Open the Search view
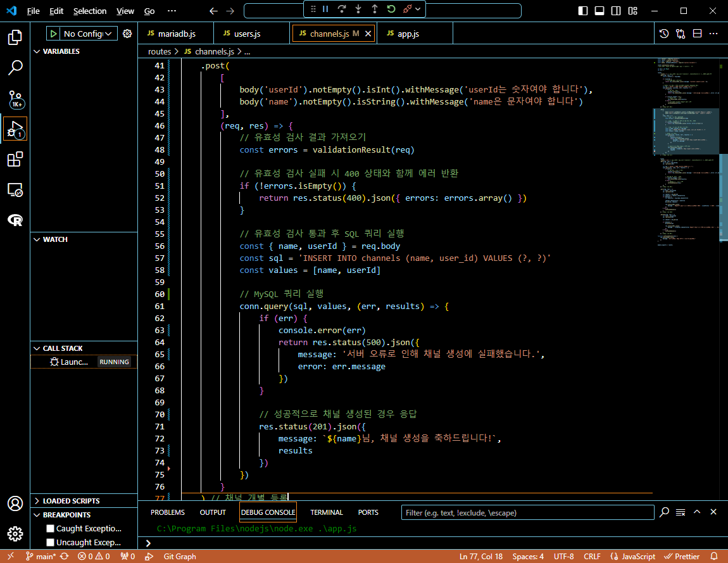728x563 pixels. (15, 68)
